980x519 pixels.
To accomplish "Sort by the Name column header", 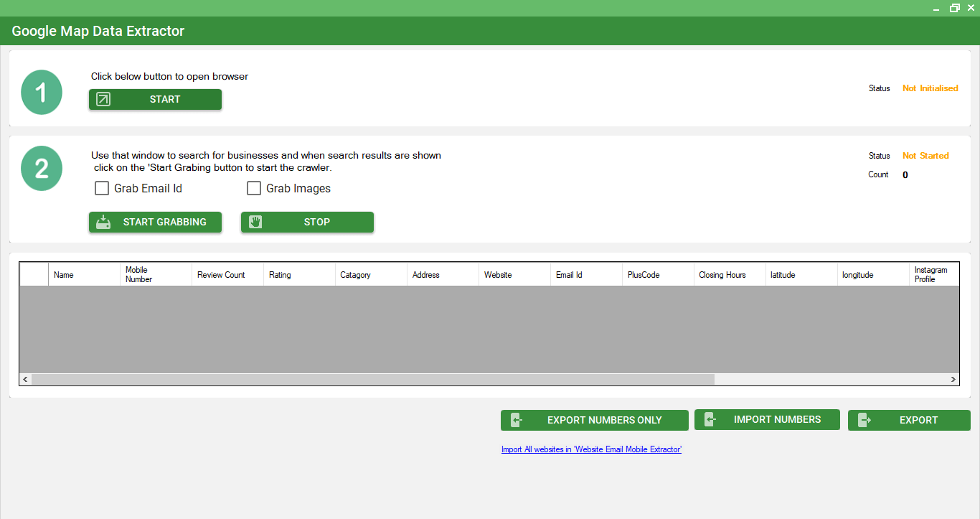I will point(84,275).
